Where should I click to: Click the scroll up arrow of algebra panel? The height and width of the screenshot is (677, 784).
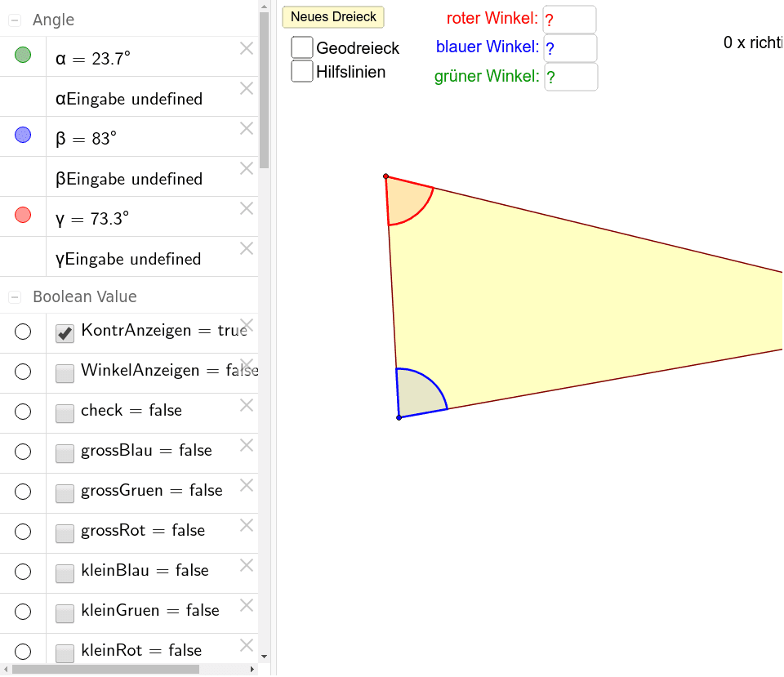[x=265, y=7]
